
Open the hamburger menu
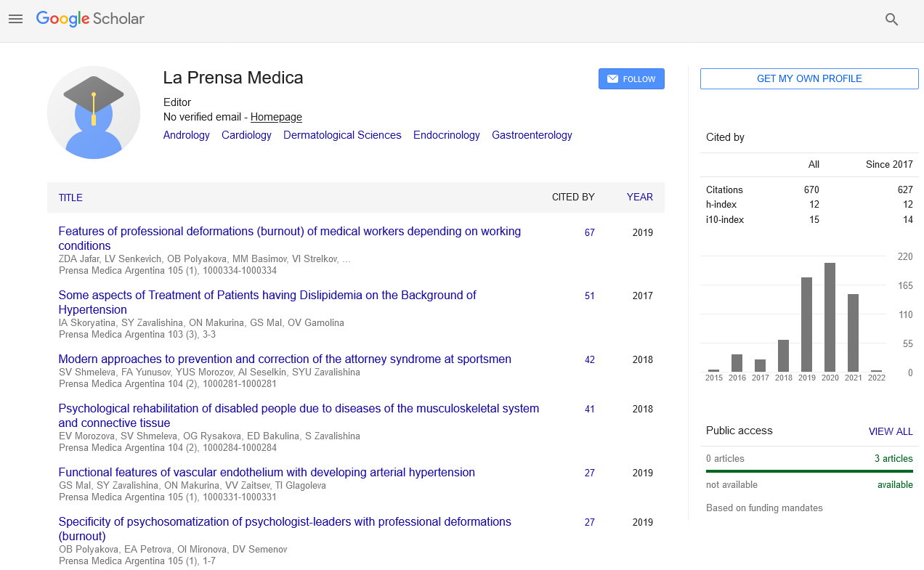point(16,20)
